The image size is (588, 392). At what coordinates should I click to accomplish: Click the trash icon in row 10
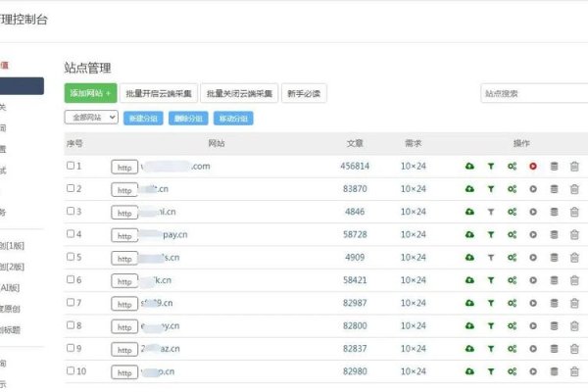[574, 371]
